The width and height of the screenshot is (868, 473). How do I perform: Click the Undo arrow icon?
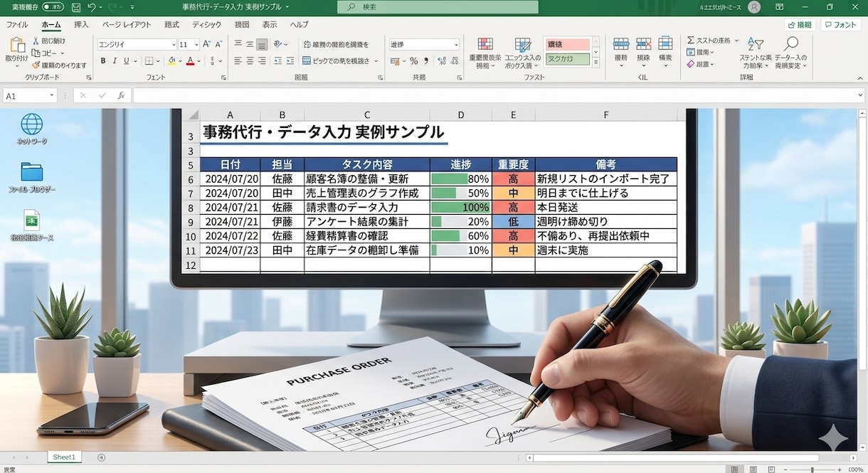(92, 7)
